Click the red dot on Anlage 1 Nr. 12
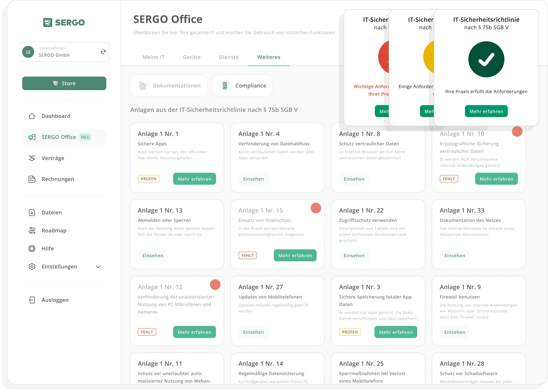This screenshot has width=548, height=392. coord(215,285)
